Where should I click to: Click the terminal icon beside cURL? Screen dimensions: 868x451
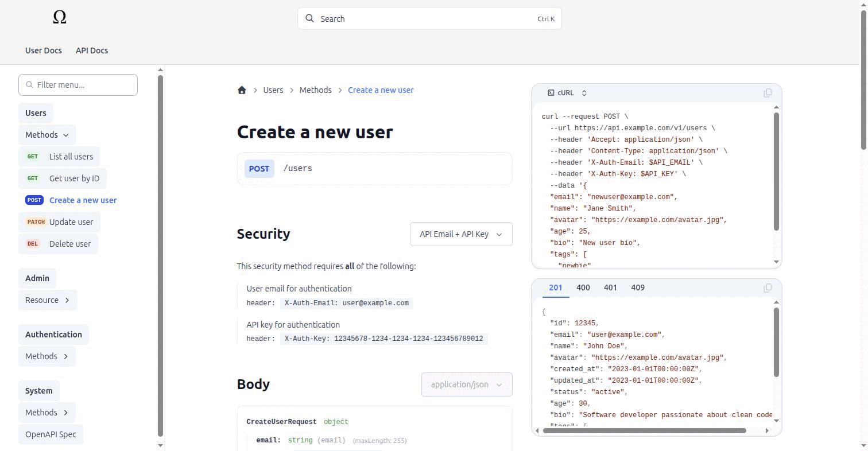coord(551,93)
